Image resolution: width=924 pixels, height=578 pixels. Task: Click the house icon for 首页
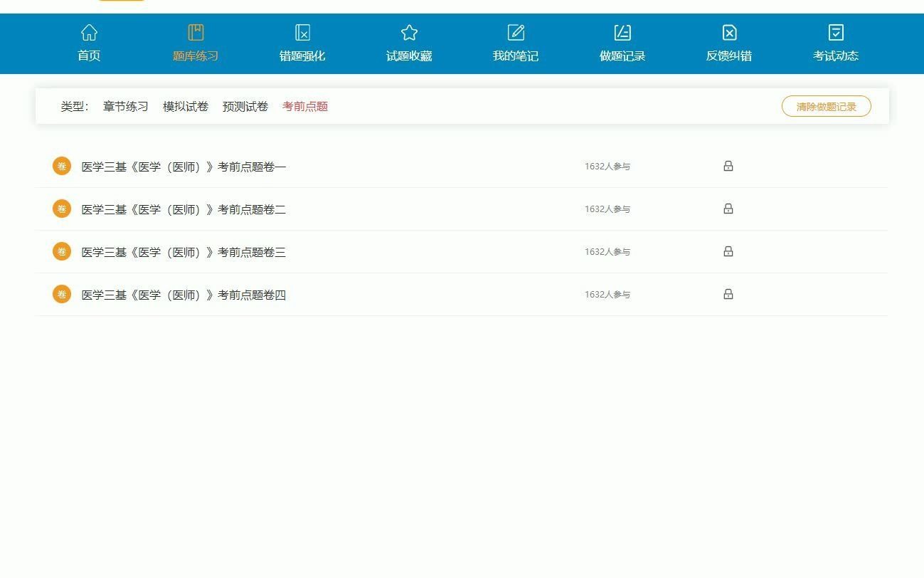pos(89,33)
